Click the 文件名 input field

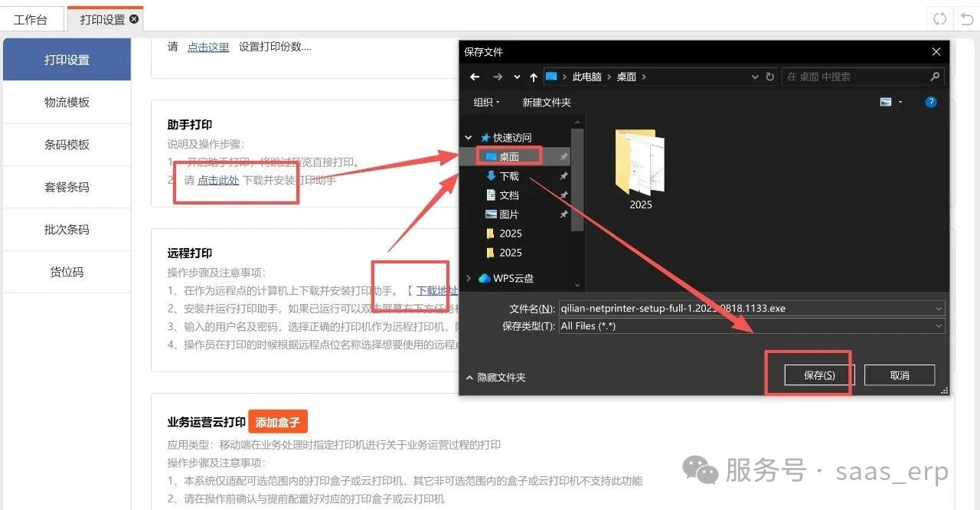point(746,309)
